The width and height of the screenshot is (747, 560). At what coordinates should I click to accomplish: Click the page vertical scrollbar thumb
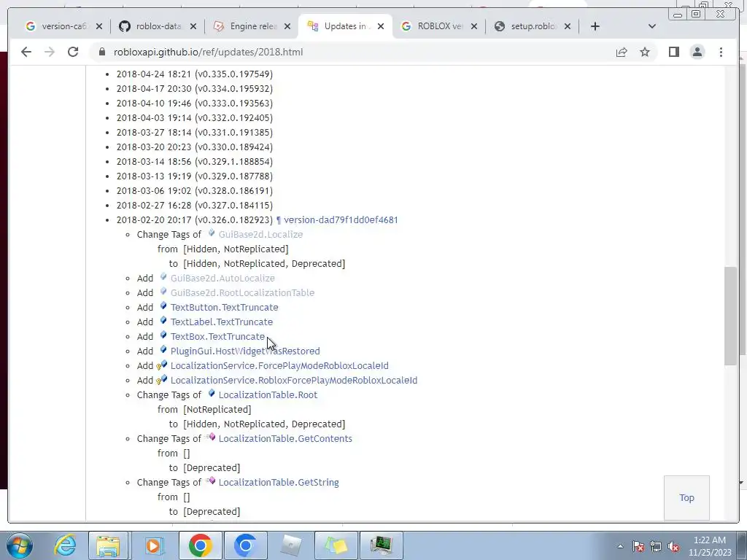(729, 316)
